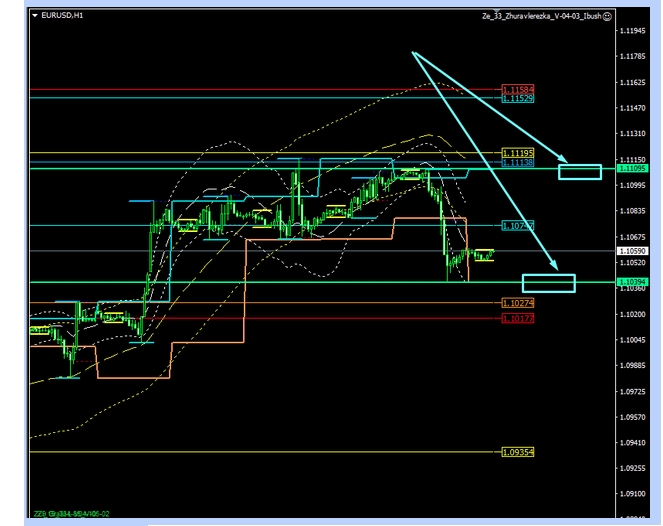Click the ZZ9 indicator text at bottom left
Viewport: 663px width, 526px height.
pos(70,514)
